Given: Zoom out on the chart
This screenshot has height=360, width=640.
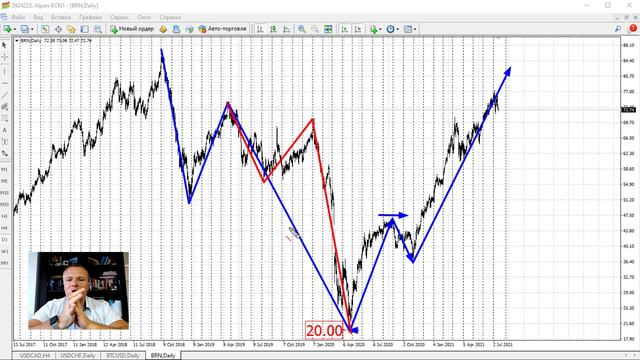Looking at the screenshot, I should point(315,29).
